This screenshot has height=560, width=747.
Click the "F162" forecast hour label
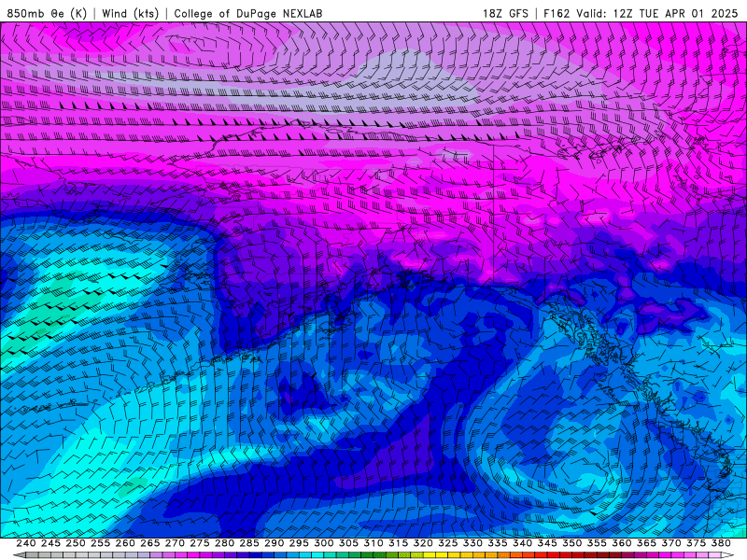point(557,13)
